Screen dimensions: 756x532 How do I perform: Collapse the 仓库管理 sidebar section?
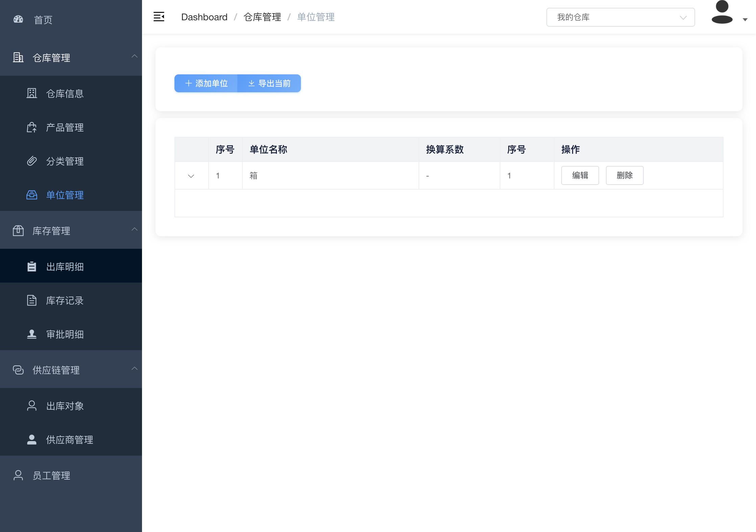click(134, 56)
